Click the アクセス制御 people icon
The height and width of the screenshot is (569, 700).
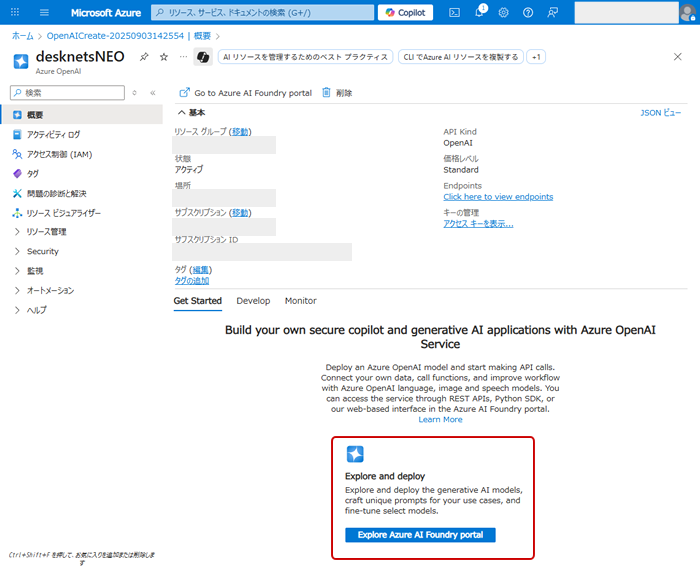(17, 154)
